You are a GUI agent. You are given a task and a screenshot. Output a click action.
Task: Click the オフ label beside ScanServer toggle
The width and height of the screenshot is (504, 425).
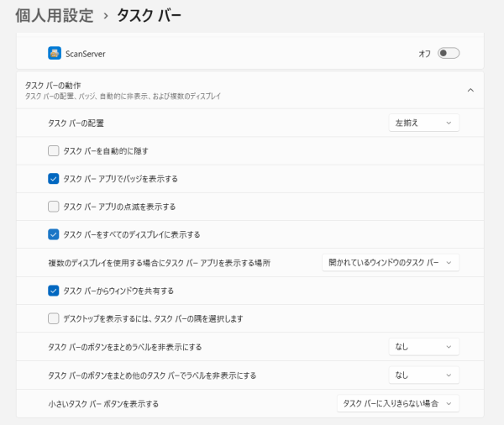pyautogui.click(x=424, y=54)
